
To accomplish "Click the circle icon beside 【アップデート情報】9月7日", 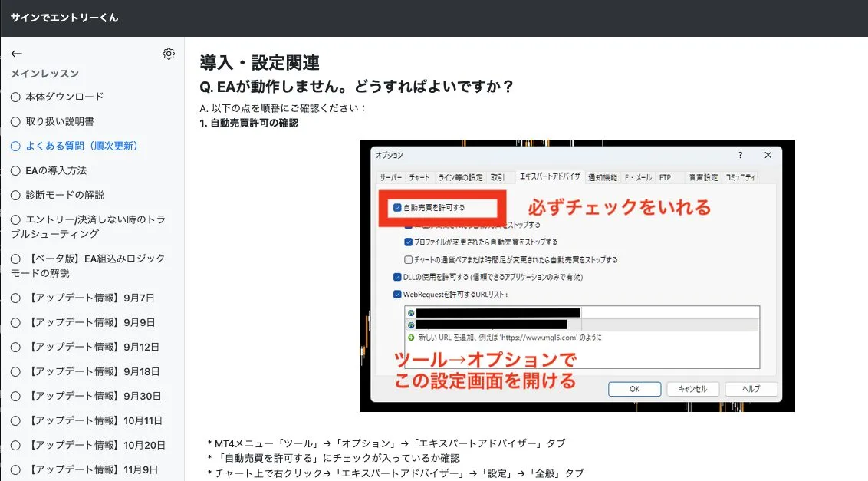I will [x=15, y=298].
